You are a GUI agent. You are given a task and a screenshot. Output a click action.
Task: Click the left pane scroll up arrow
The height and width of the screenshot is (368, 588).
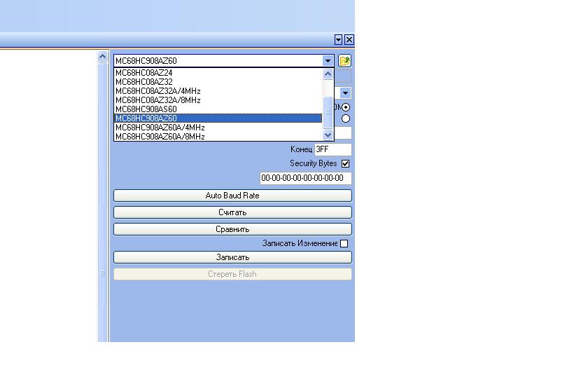[x=102, y=57]
